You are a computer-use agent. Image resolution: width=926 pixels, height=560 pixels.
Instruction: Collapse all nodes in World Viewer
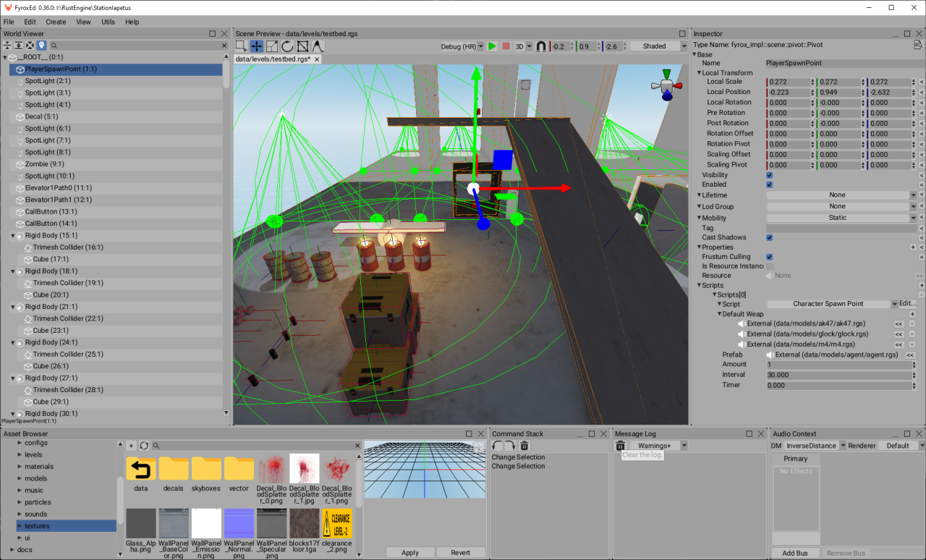(7, 46)
